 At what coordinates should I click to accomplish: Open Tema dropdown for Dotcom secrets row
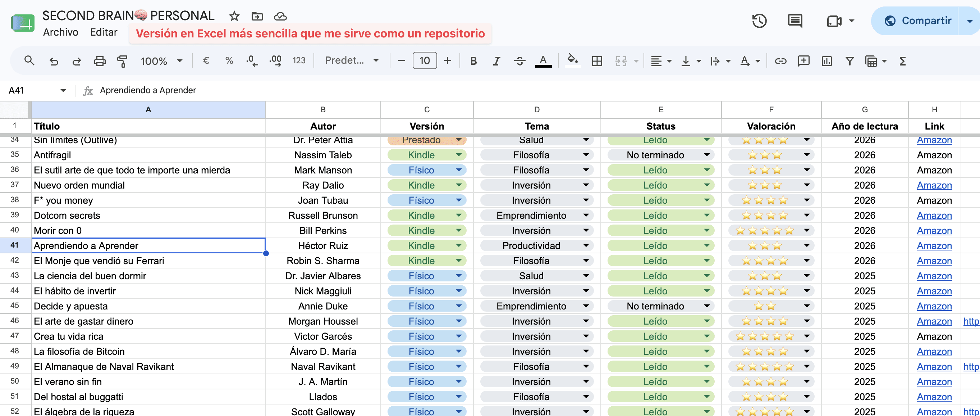point(586,215)
